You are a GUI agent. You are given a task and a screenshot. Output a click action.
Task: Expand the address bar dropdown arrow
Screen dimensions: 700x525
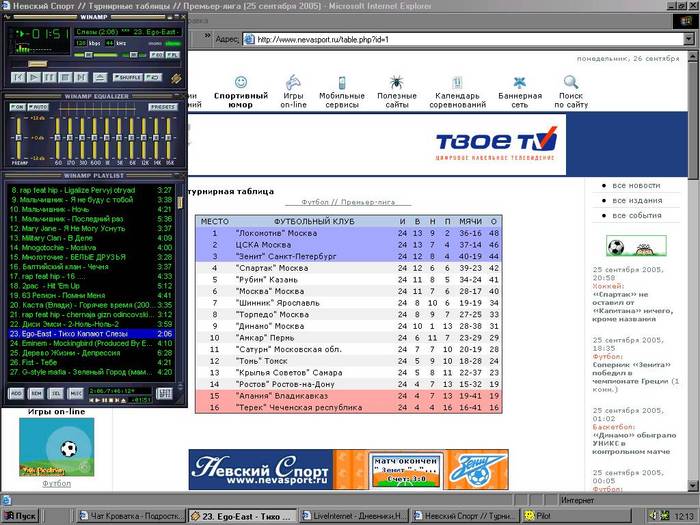(x=688, y=39)
